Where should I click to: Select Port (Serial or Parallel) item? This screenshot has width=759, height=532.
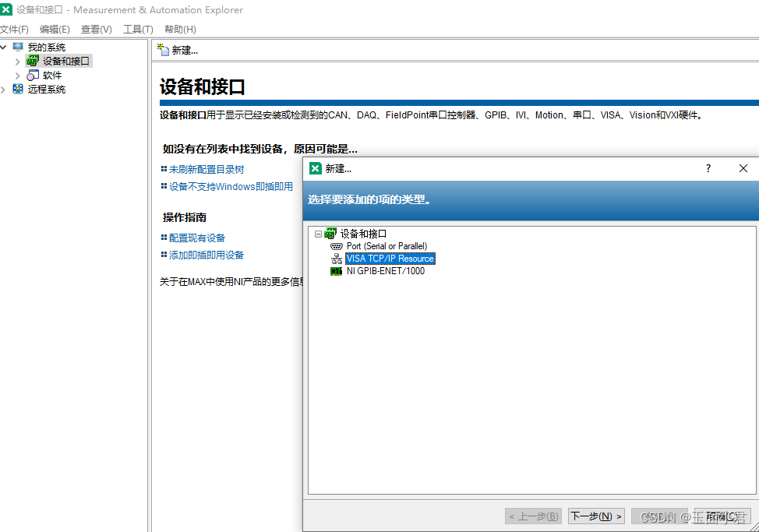click(x=387, y=246)
